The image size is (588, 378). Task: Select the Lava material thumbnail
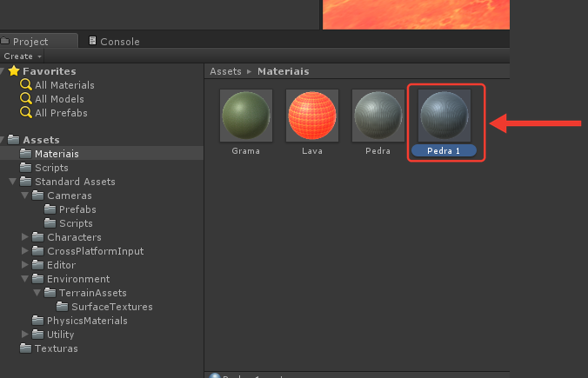coord(312,116)
